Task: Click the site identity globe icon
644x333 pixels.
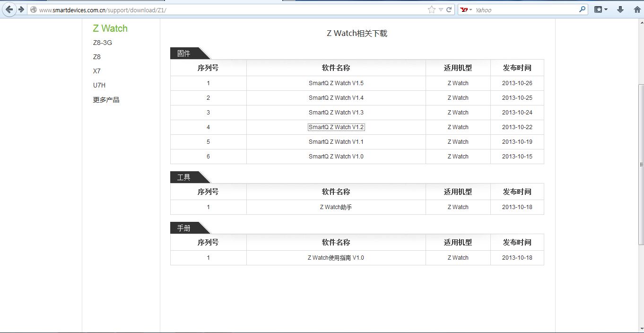Action: point(34,9)
